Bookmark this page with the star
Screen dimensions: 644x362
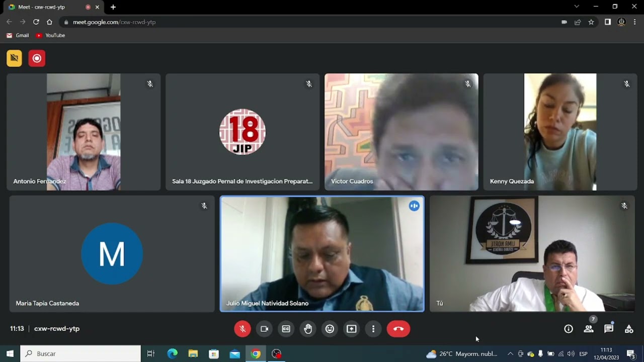(591, 22)
